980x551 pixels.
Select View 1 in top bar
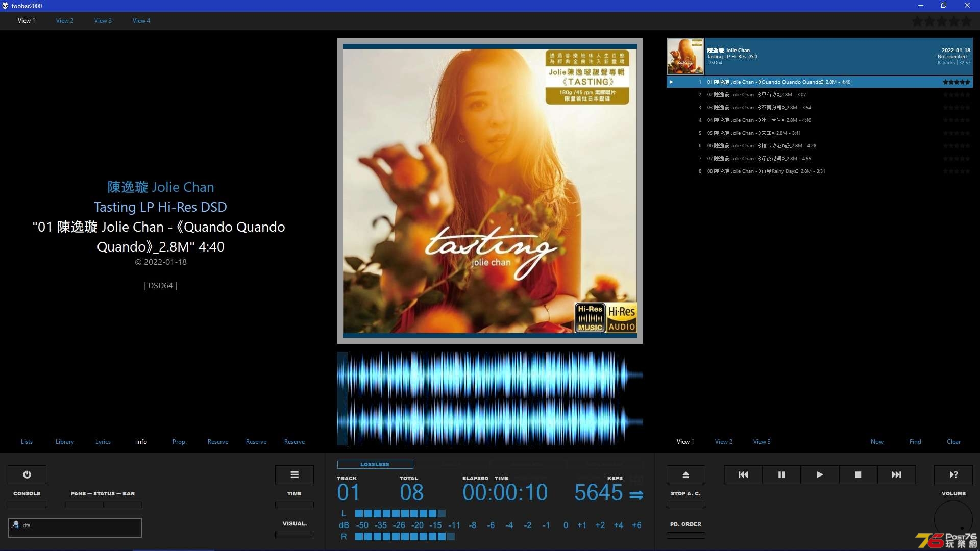(x=27, y=21)
